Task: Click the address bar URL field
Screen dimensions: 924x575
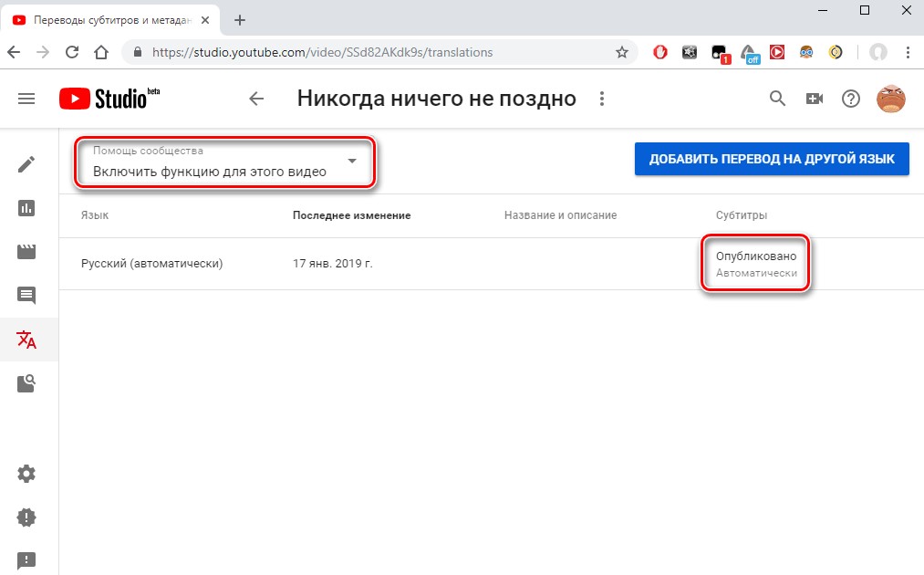Action: [365, 53]
